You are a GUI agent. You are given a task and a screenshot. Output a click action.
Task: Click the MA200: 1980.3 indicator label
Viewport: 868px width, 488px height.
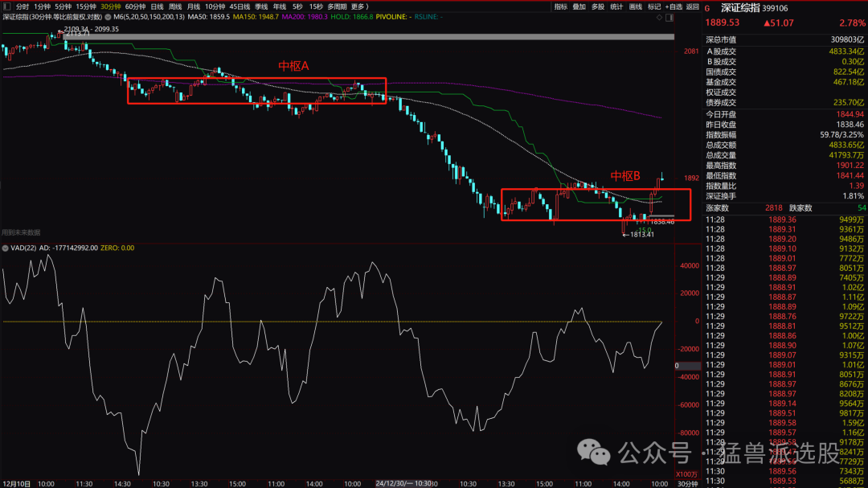click(x=305, y=17)
